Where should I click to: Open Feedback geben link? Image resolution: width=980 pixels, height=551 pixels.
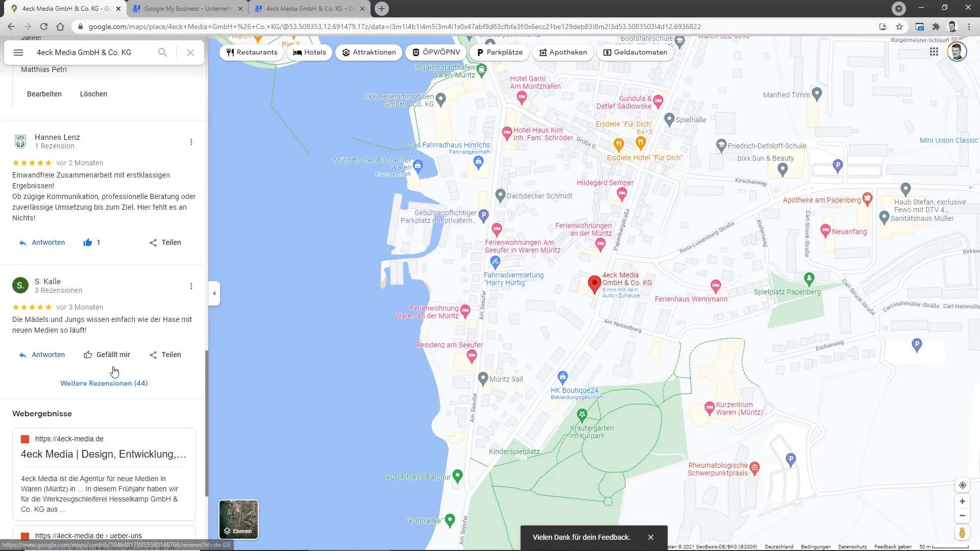893,546
